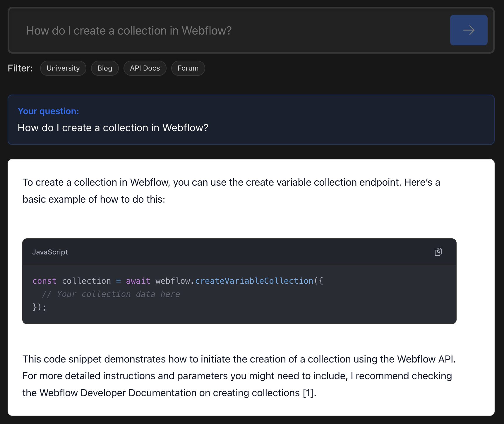The width and height of the screenshot is (504, 424).
Task: Click the JavaScript language label
Action: click(x=50, y=252)
